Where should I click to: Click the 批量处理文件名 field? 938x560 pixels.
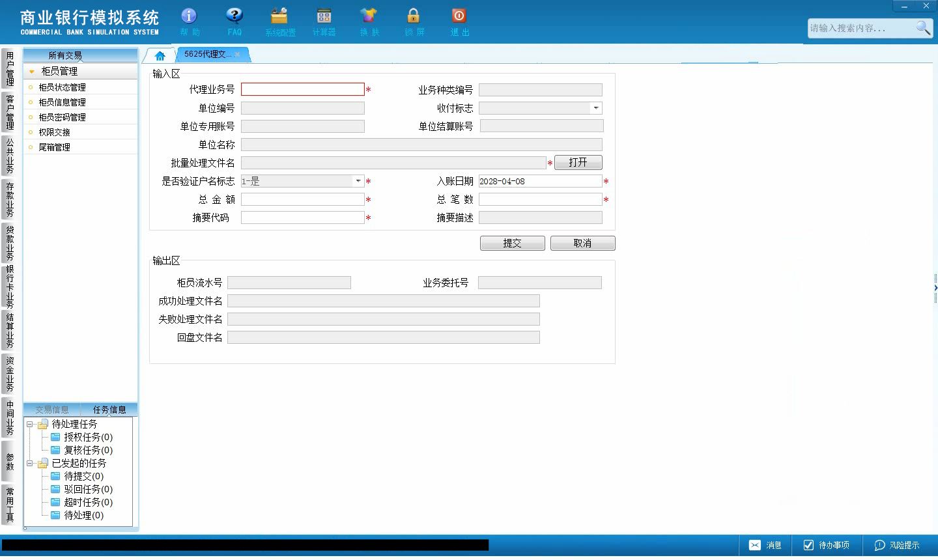click(393, 163)
